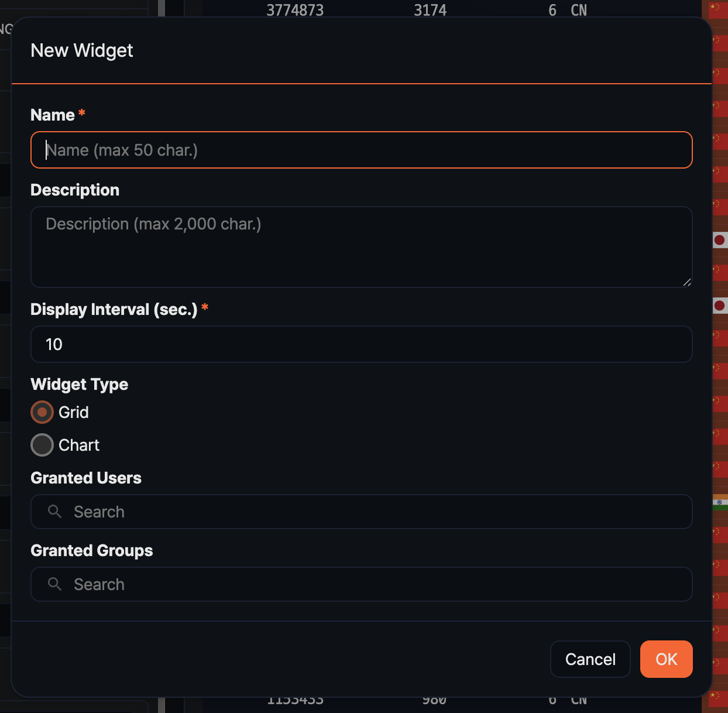Screen dimensions: 728x713
Task: Click the Granted Groups search box
Action: click(361, 584)
